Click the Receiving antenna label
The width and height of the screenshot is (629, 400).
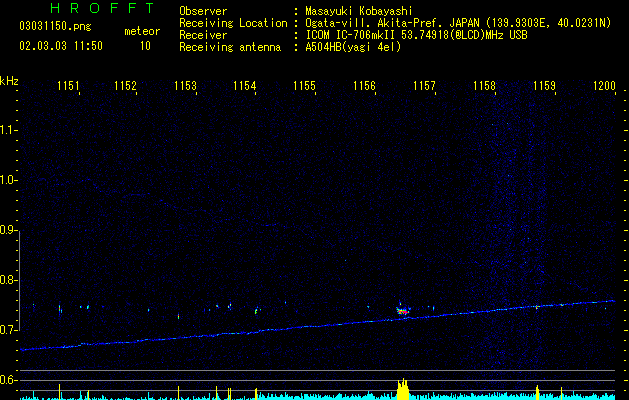click(230, 47)
